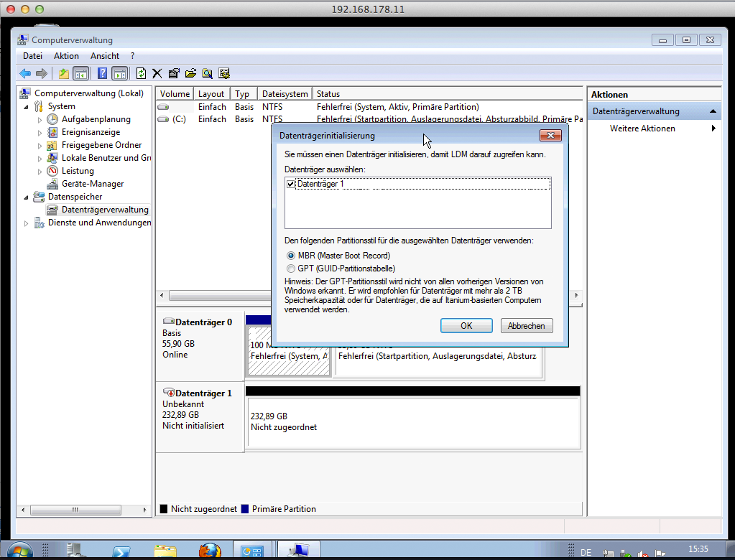Image resolution: width=735 pixels, height=560 pixels.
Task: Sort by the Dateisystem column header
Action: (x=285, y=94)
